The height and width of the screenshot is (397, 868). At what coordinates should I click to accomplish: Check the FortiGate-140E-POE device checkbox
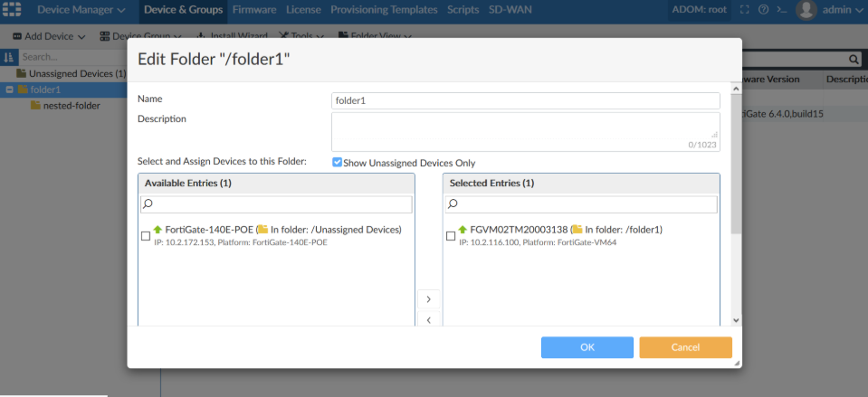coord(146,236)
